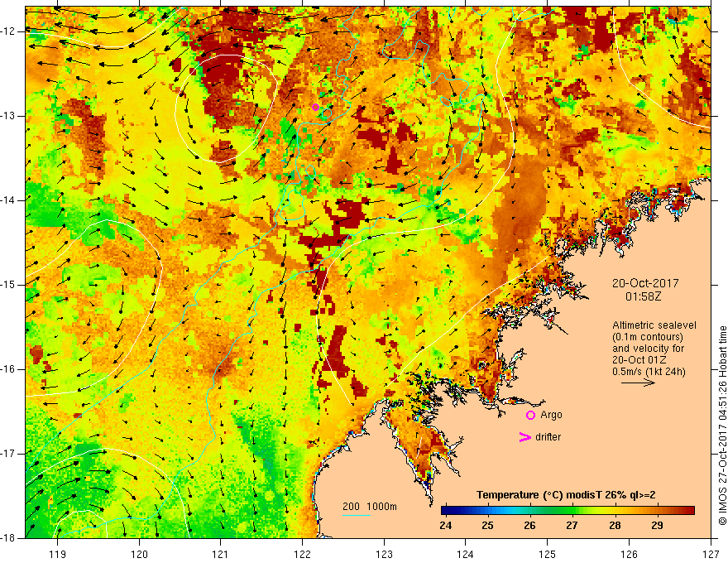This screenshot has height=563, width=728.
Task: Click the '(0.1m contours)' caption line
Action: [x=648, y=337]
